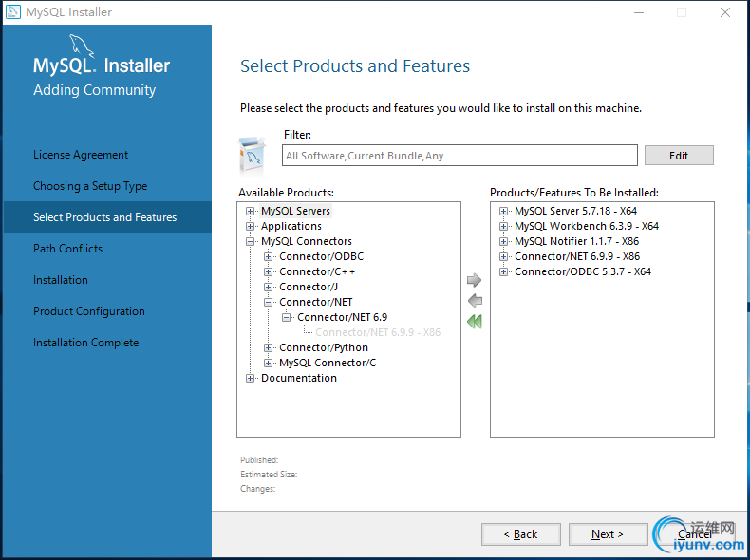Select the Connector/C++ tree item
The height and width of the screenshot is (560, 750).
point(317,272)
